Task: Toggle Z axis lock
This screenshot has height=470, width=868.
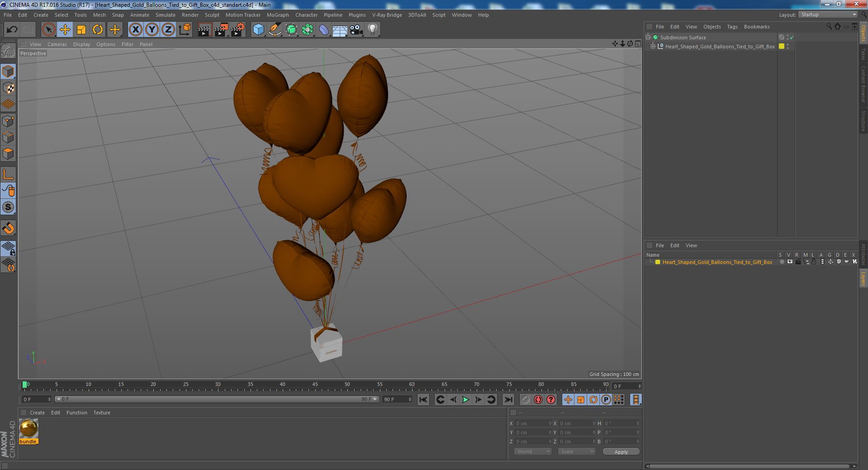Action: click(168, 30)
